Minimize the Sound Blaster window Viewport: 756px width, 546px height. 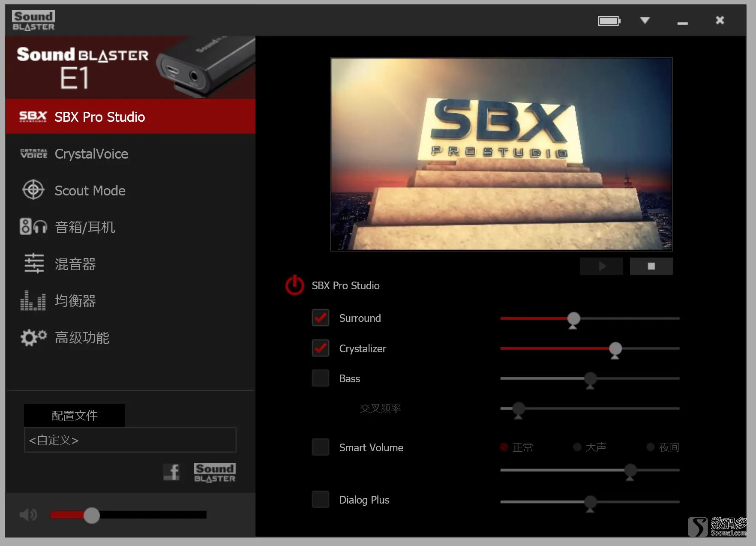tap(683, 22)
